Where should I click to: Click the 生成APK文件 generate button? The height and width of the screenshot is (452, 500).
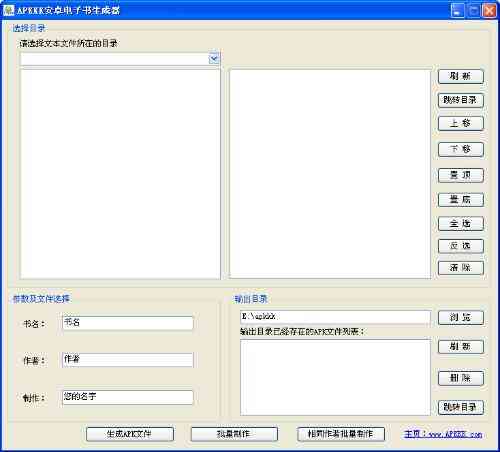point(130,434)
